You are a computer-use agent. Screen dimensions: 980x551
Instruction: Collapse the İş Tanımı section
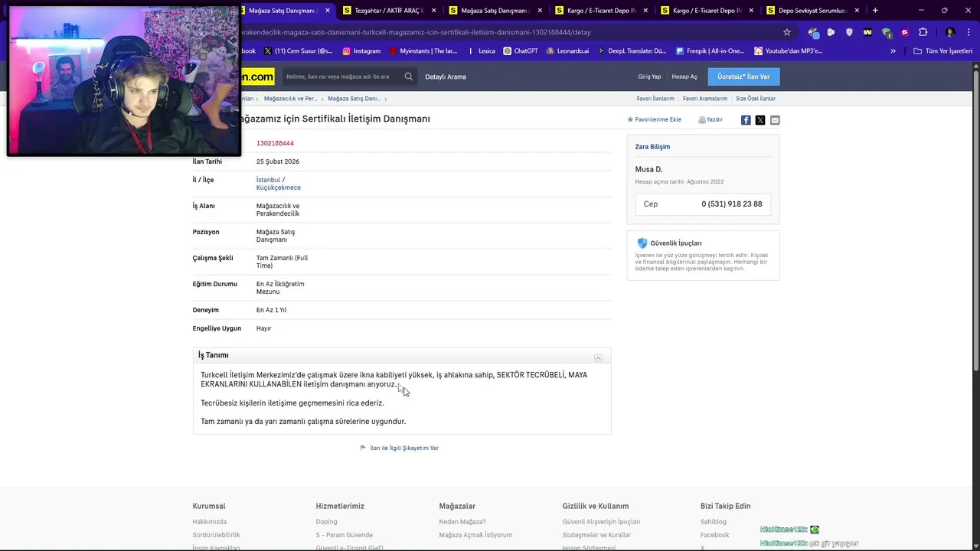point(598,358)
